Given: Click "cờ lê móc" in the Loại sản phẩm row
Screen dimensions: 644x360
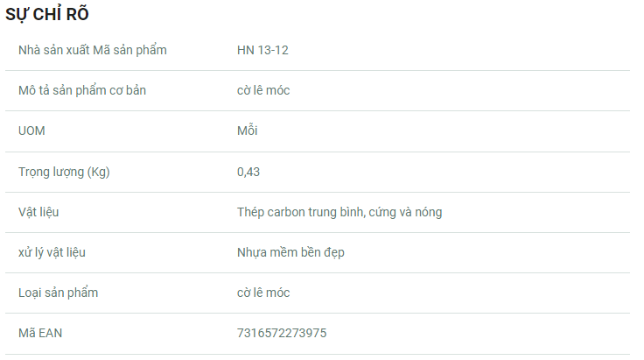Looking at the screenshot, I should click(263, 293).
